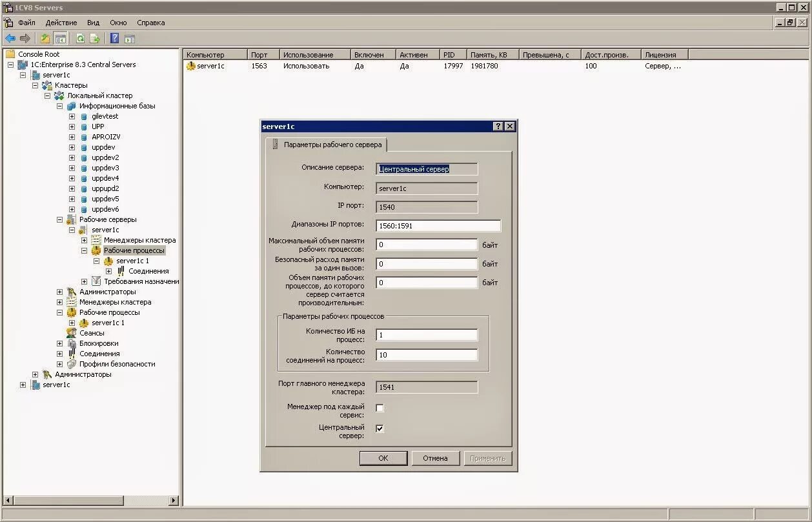
Task: Click the Соединения icon under server1c 1
Action: 121,271
